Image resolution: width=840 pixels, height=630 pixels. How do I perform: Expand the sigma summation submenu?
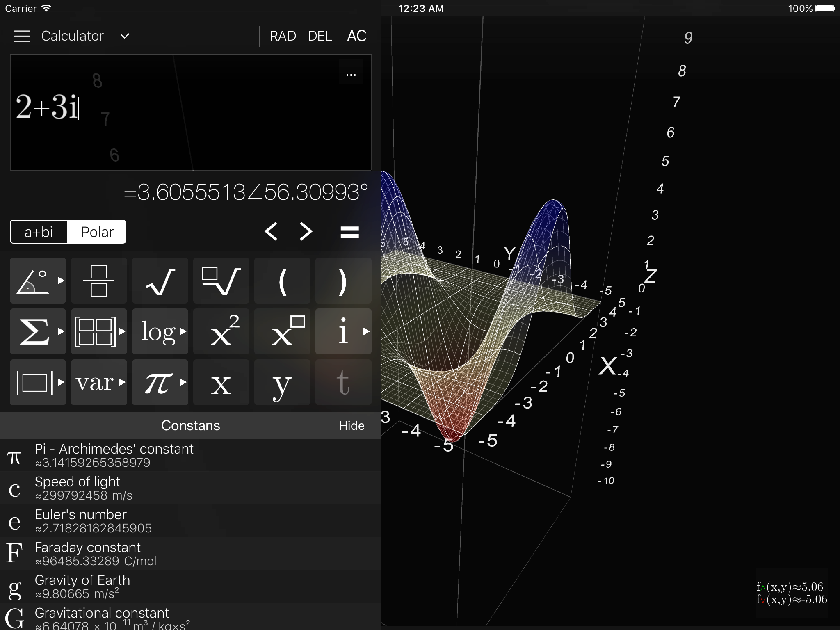[x=38, y=332]
